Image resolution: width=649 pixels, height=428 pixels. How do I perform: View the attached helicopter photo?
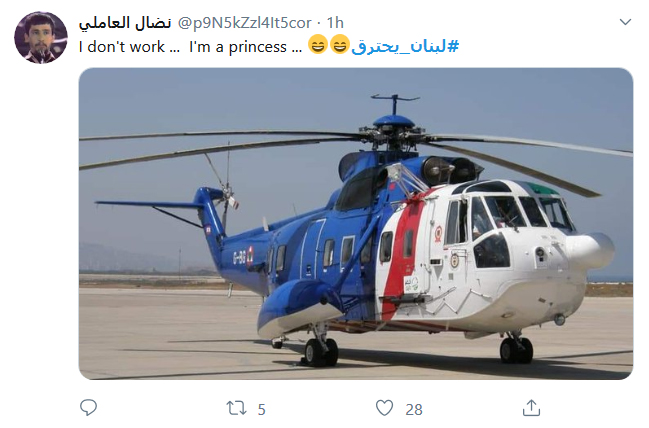click(x=356, y=224)
